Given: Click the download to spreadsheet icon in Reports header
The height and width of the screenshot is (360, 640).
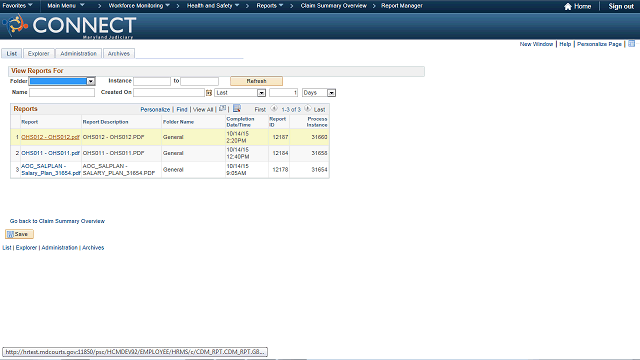Looking at the screenshot, I should point(237,109).
